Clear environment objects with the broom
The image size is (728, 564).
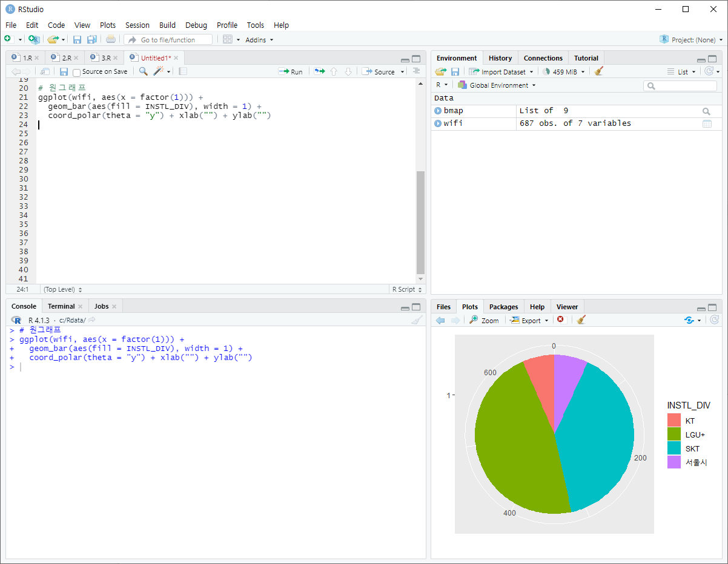pos(599,71)
